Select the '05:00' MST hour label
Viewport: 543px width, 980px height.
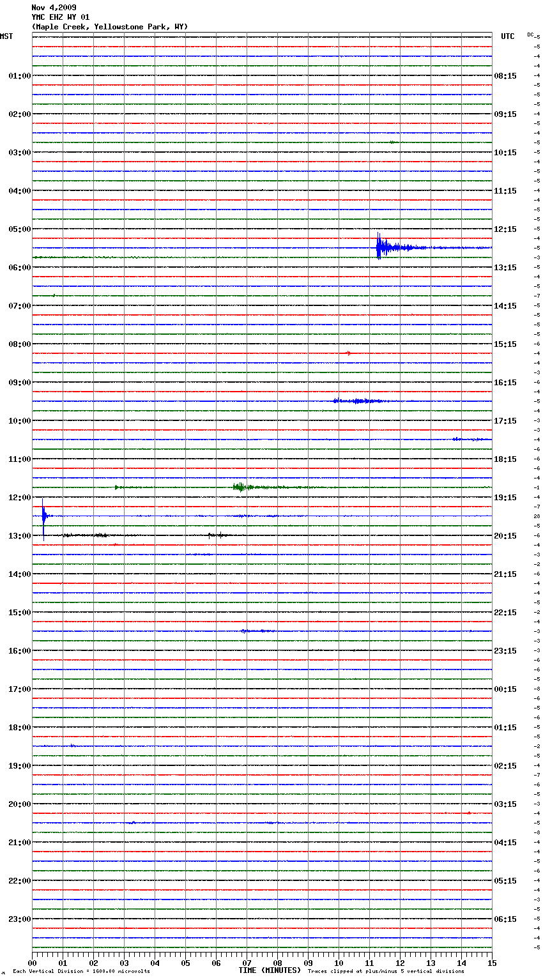click(20, 229)
